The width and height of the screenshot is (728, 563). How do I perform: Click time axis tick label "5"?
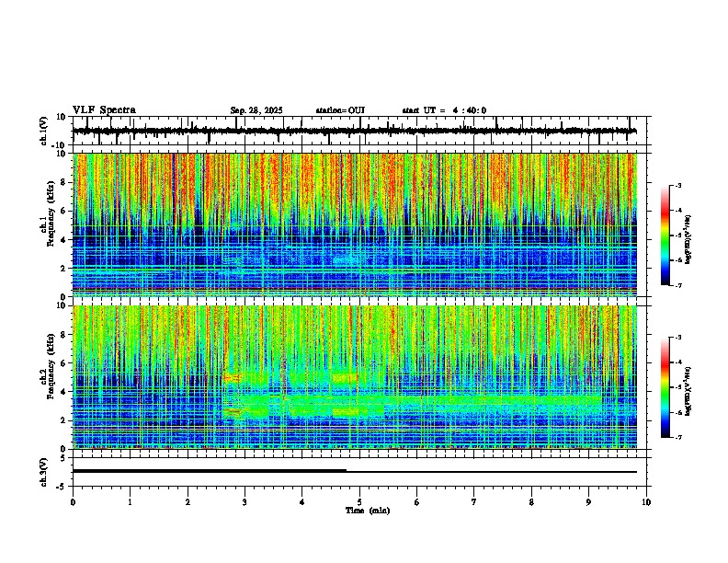click(x=359, y=502)
